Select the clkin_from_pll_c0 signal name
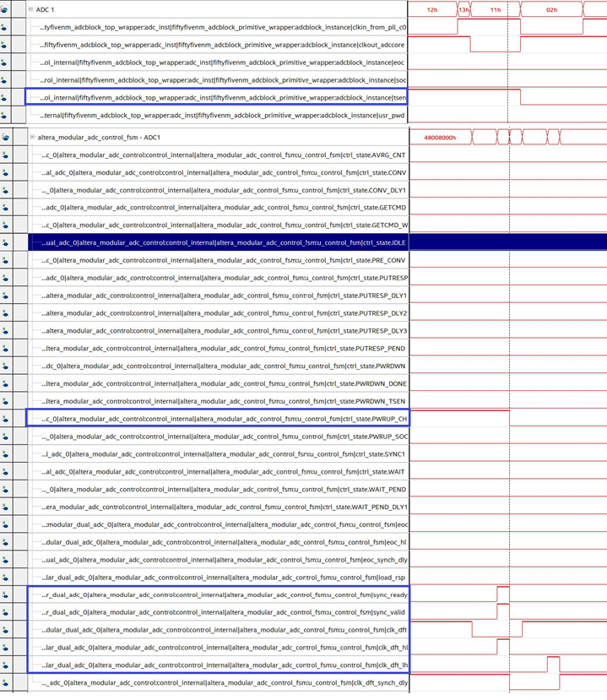Viewport: 607px width, 700px height. pyautogui.click(x=223, y=27)
